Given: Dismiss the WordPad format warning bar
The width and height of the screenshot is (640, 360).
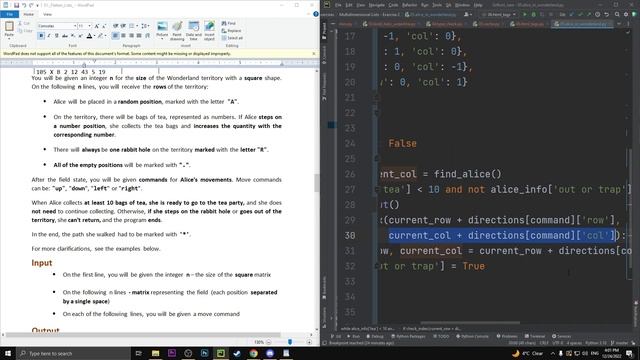Looking at the screenshot, I should pyautogui.click(x=314, y=53).
